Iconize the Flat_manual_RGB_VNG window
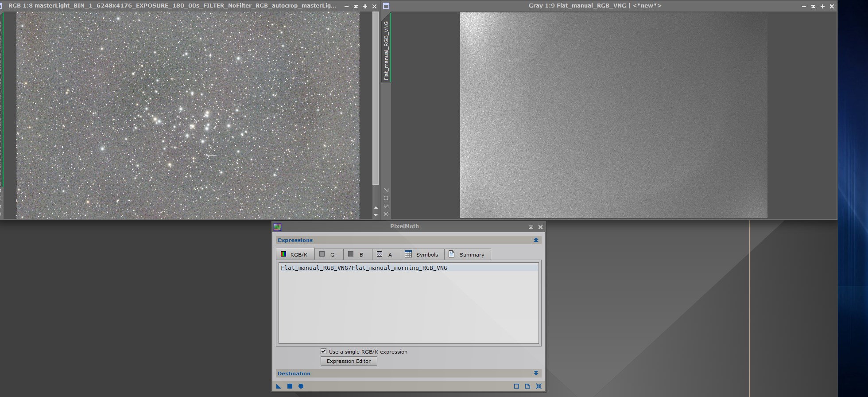The height and width of the screenshot is (397, 868). point(804,6)
